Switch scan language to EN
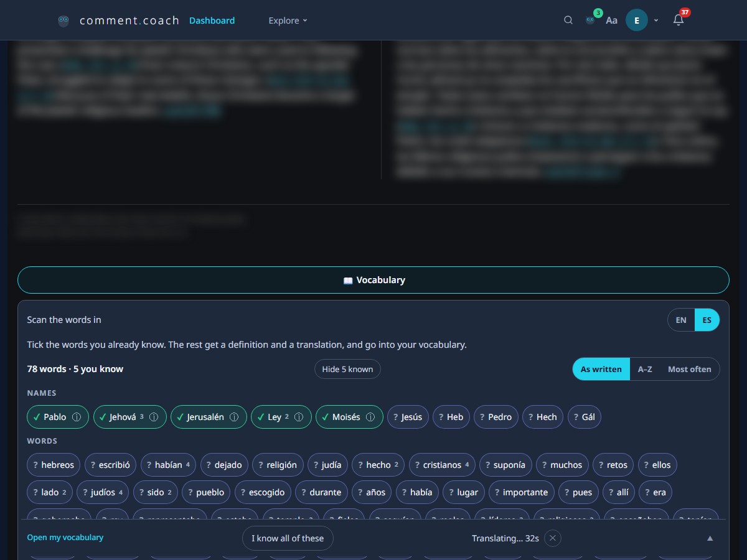Viewport: 747px width, 560px height. pos(681,320)
